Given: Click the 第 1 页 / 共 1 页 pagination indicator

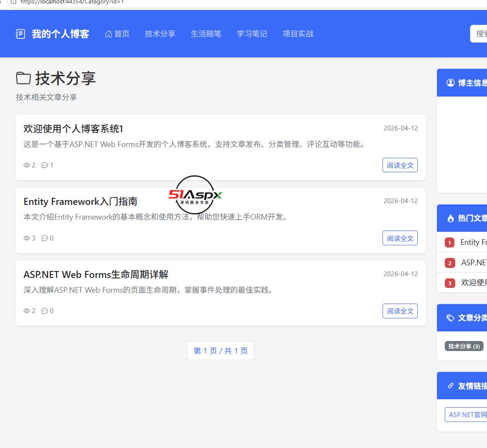Looking at the screenshot, I should [221, 351].
